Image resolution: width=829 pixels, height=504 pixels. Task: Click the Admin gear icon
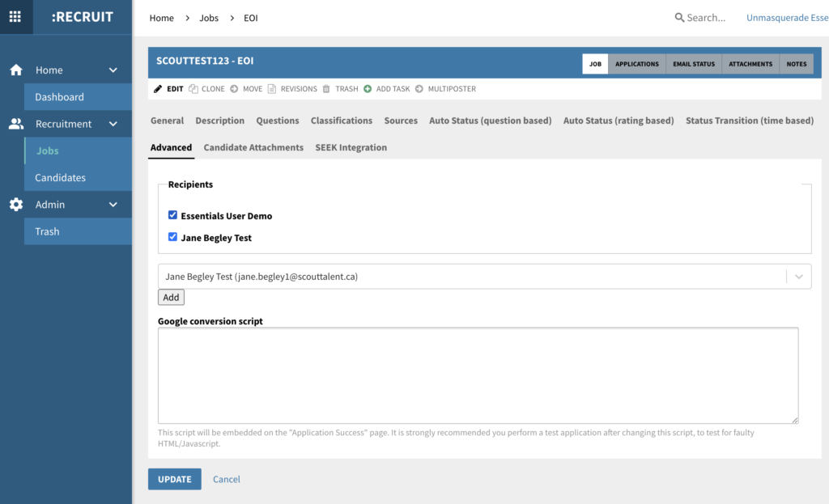[x=16, y=205]
